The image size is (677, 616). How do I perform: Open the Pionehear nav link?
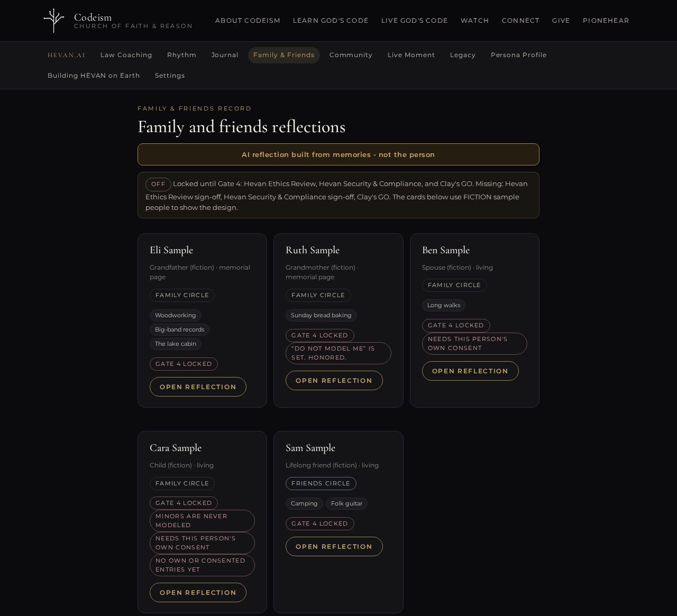606,21
